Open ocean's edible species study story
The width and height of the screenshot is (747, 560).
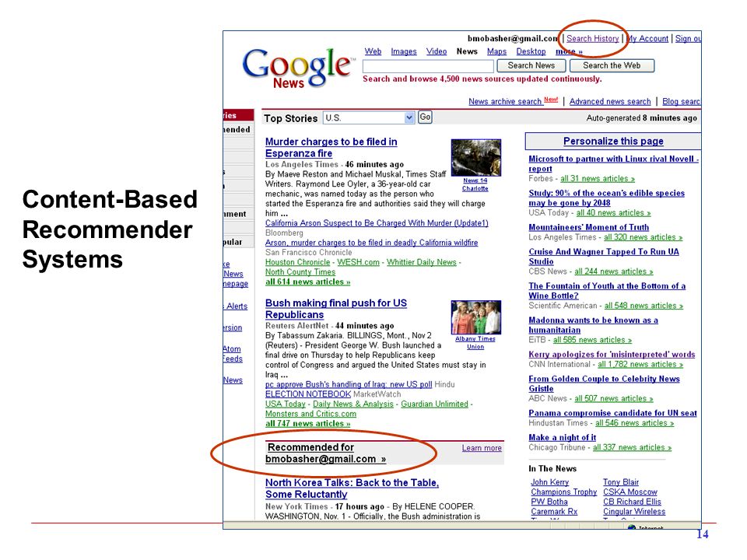point(606,198)
